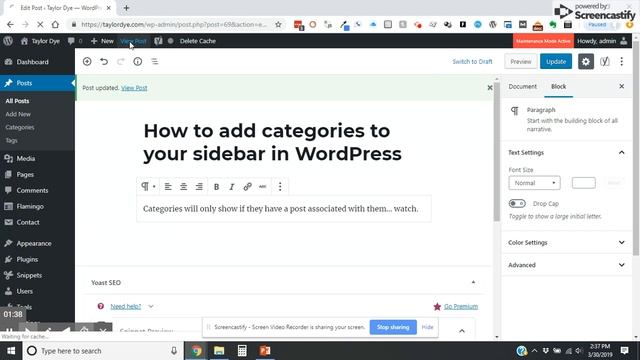Click Delete Cache in admin bar
The width and height of the screenshot is (640, 360).
coord(198,41)
